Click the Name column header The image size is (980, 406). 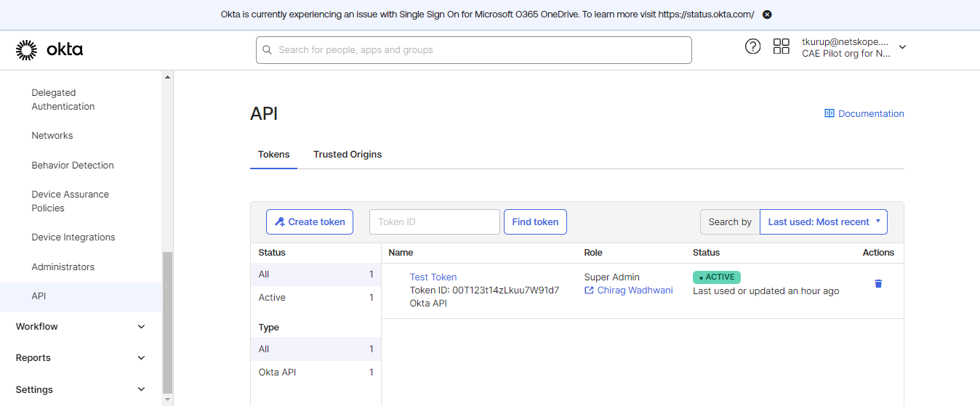tap(401, 253)
